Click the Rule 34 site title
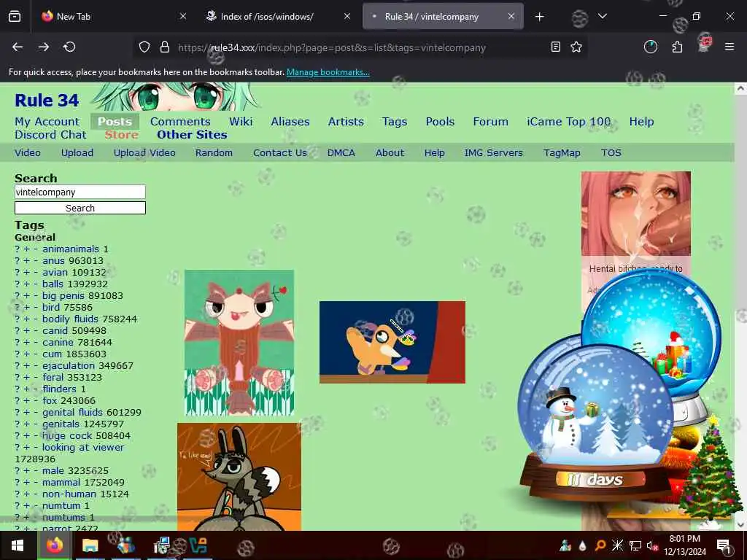747x560 pixels. pos(47,101)
